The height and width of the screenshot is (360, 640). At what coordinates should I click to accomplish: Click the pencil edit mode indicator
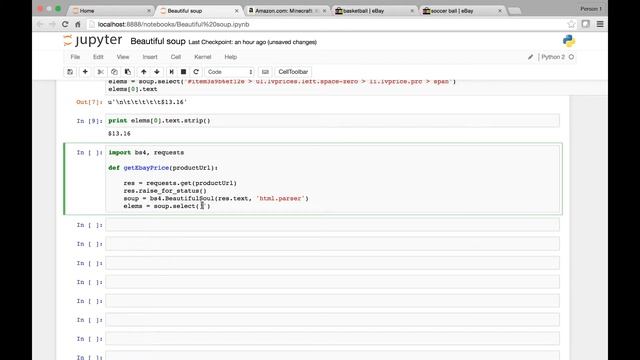(x=530, y=57)
